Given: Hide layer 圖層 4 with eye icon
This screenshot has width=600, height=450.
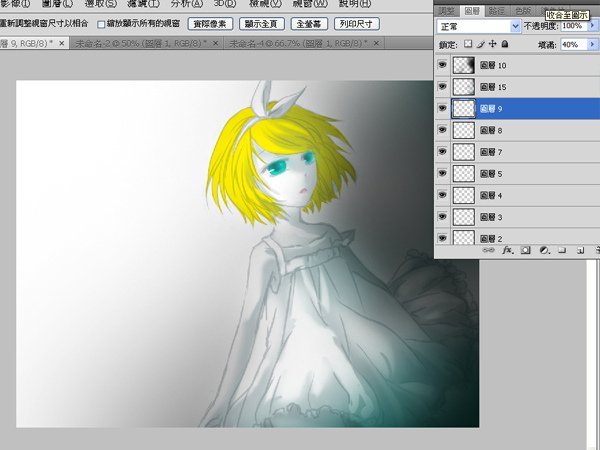Looking at the screenshot, I should pos(442,195).
